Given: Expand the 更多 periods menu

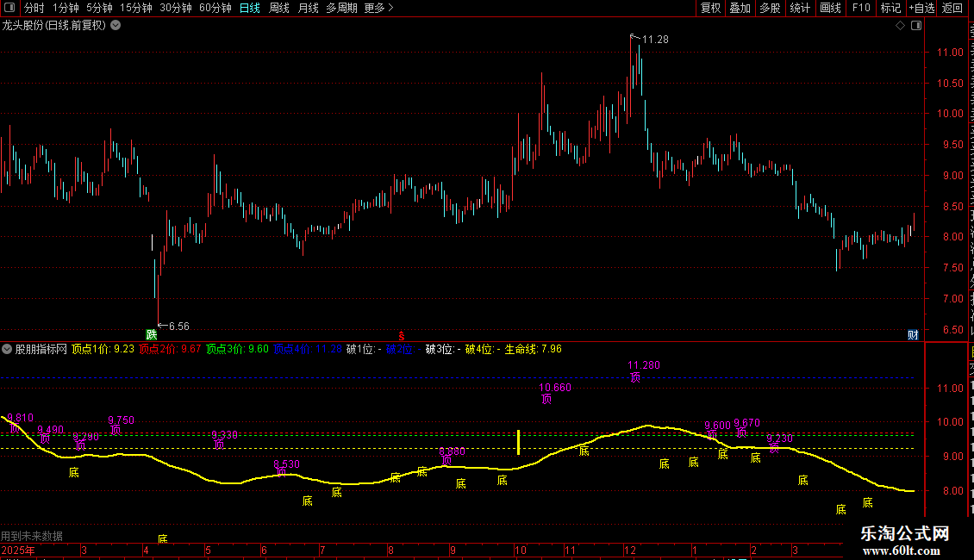Looking at the screenshot, I should (x=379, y=8).
